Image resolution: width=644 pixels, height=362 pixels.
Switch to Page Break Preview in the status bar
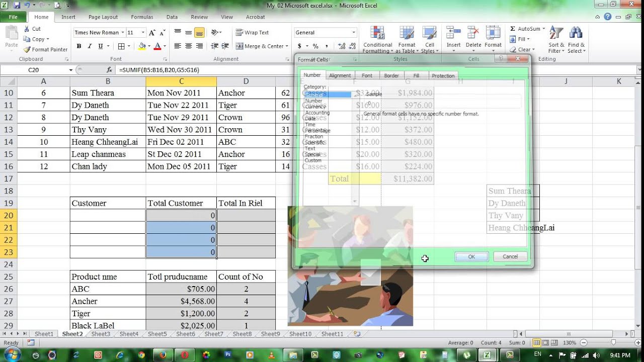(x=554, y=343)
